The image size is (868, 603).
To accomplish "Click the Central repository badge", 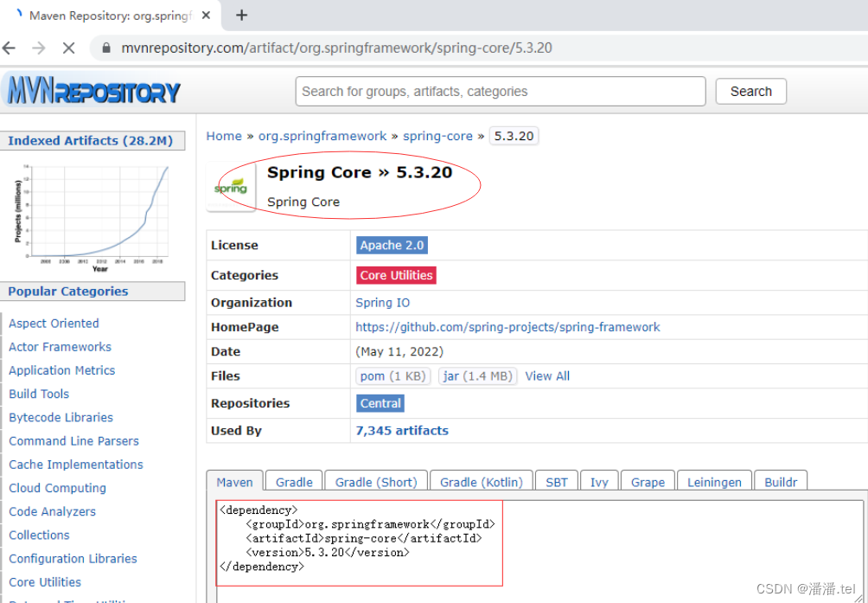I will 380,403.
